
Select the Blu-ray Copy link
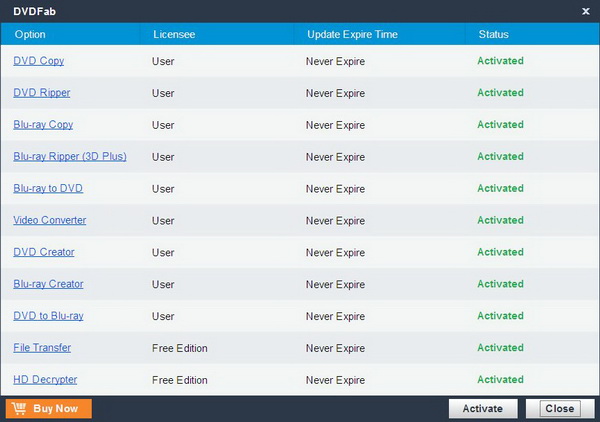43,125
